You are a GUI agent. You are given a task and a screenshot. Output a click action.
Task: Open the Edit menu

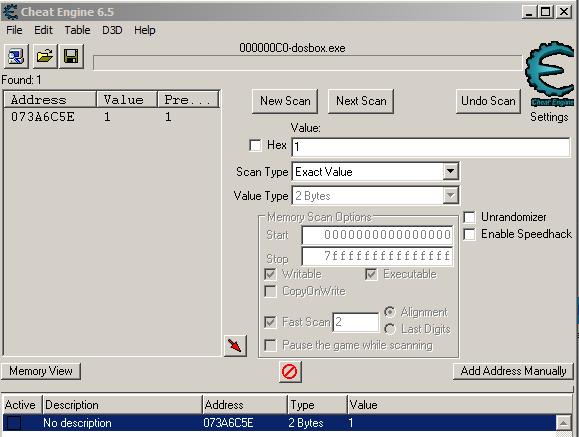click(x=44, y=30)
